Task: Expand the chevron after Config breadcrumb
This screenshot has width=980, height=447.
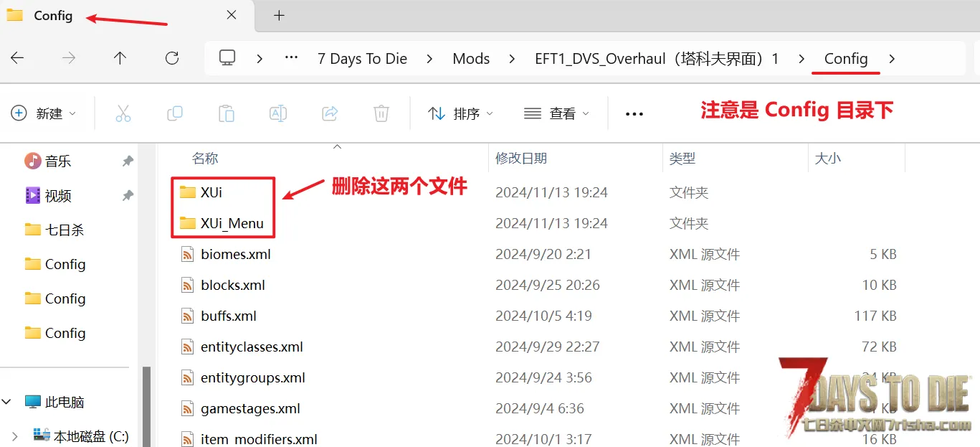Action: click(892, 59)
